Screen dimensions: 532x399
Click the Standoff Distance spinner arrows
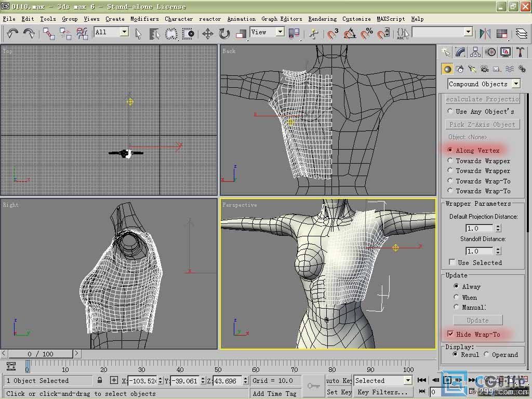coord(498,251)
